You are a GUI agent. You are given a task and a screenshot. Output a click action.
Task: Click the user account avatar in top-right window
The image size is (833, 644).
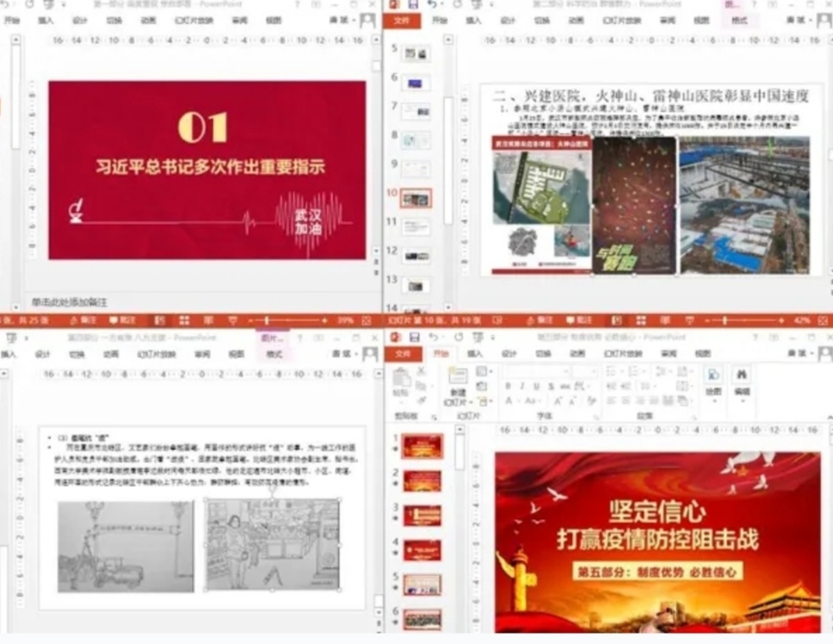[x=823, y=20]
